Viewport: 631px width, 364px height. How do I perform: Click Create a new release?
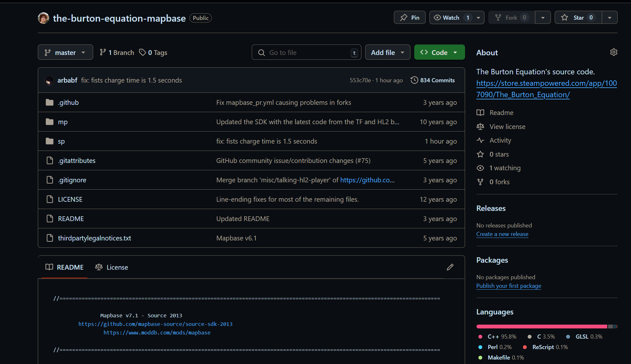pos(502,234)
